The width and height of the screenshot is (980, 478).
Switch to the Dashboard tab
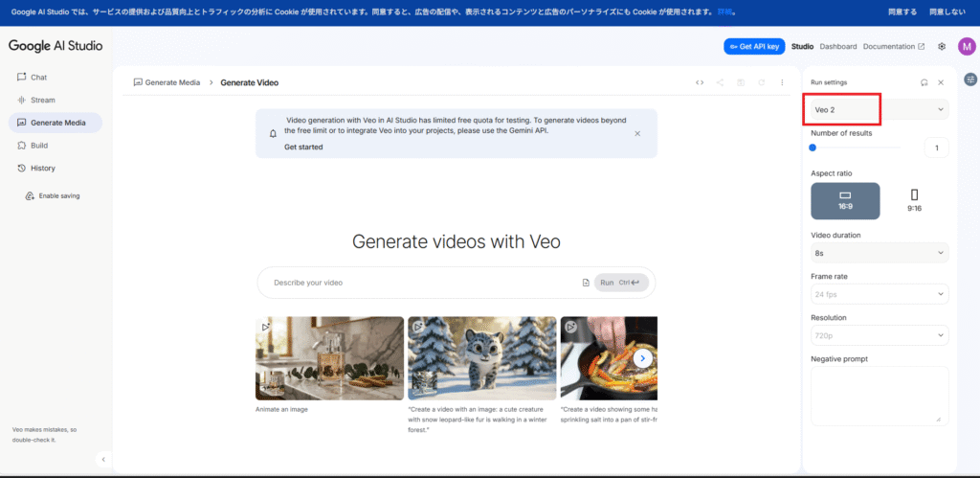pyautogui.click(x=838, y=46)
